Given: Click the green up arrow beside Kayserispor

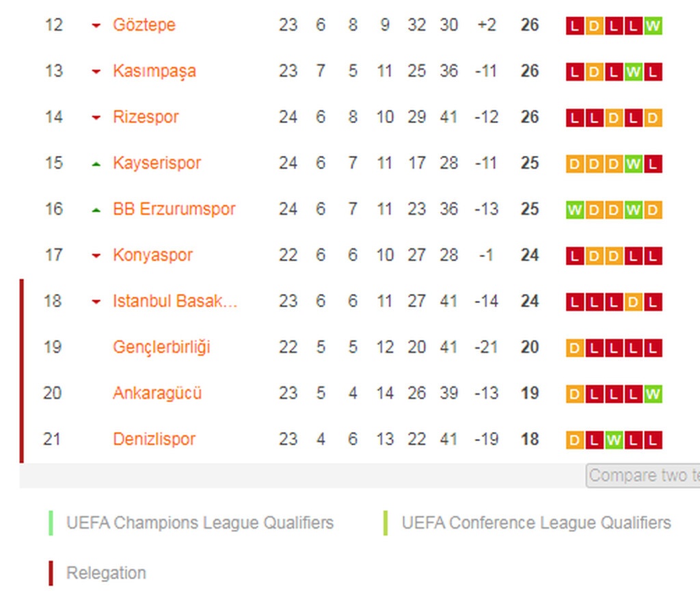Looking at the screenshot, I should (x=96, y=164).
